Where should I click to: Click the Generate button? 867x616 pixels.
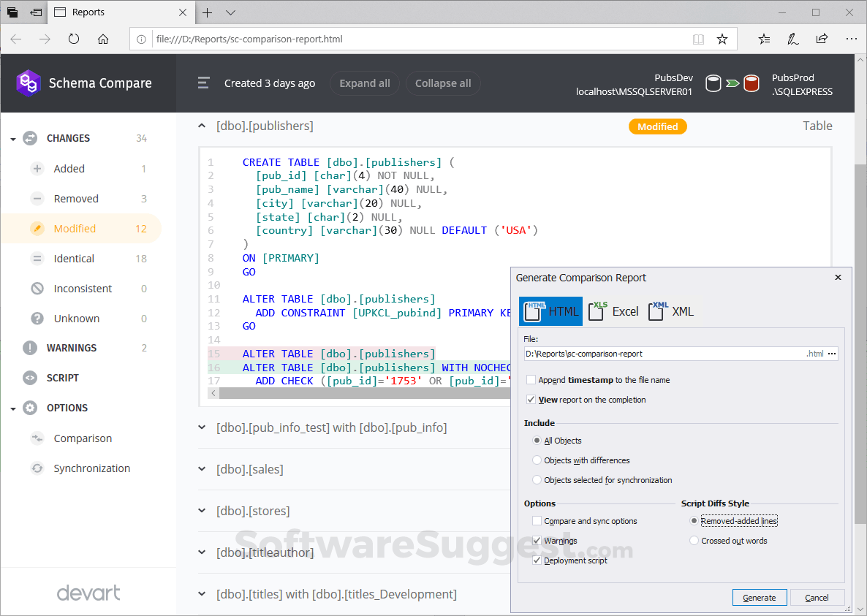pos(759,597)
